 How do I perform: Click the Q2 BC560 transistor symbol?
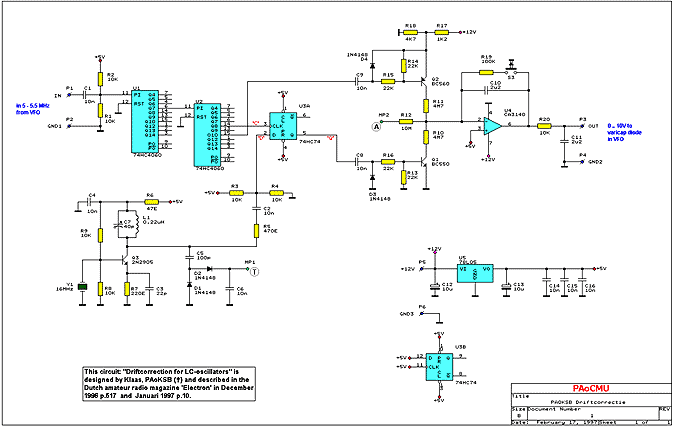pos(424,81)
